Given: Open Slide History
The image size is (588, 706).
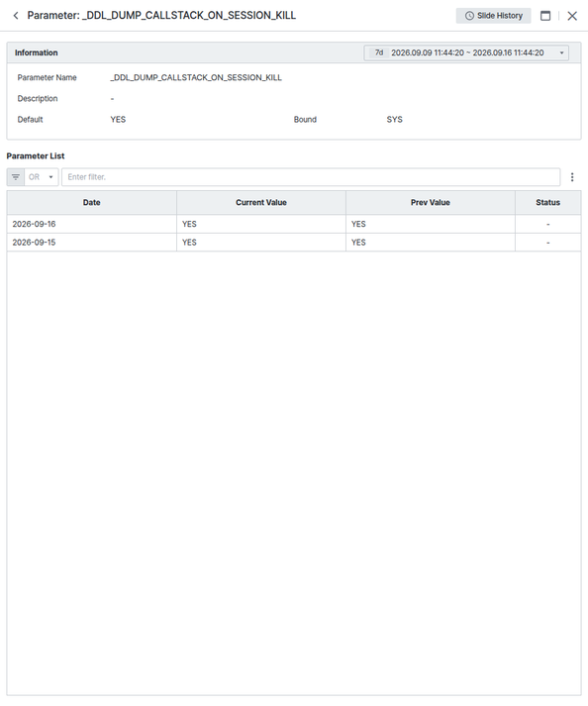Looking at the screenshot, I should [493, 16].
